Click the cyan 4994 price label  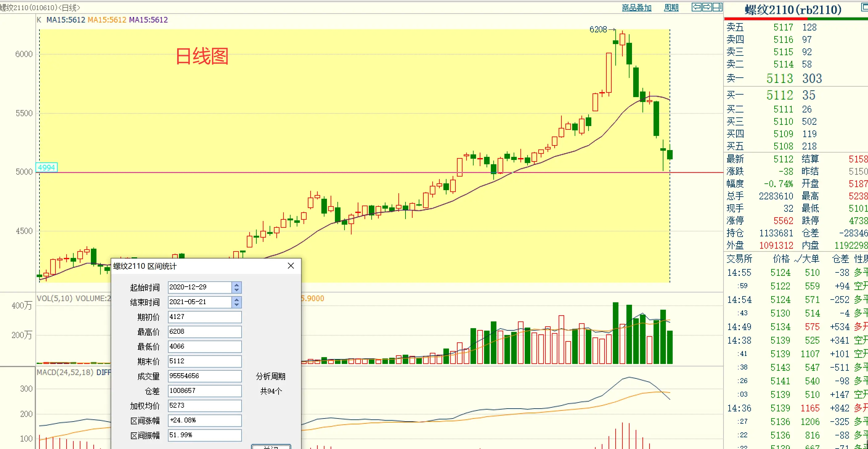[x=47, y=168]
